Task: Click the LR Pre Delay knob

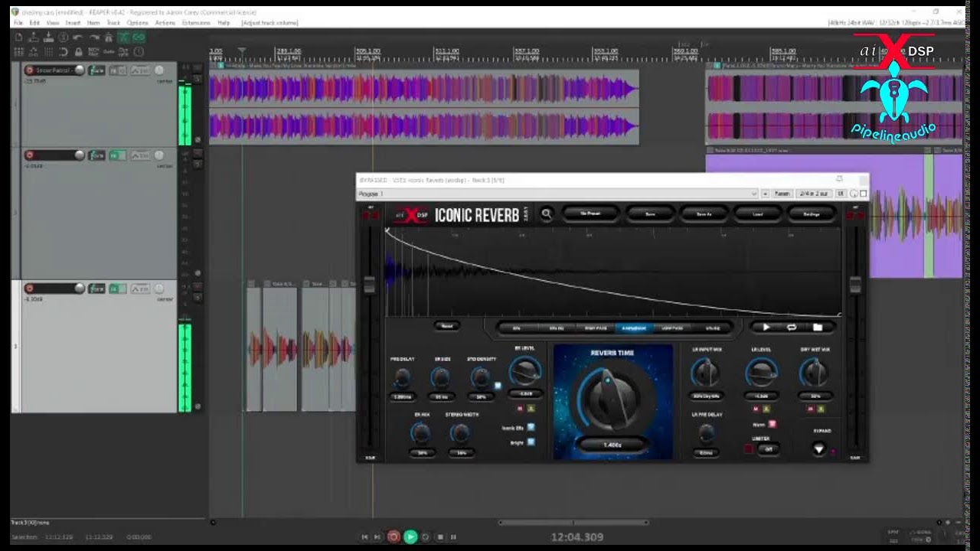Action: point(707,433)
